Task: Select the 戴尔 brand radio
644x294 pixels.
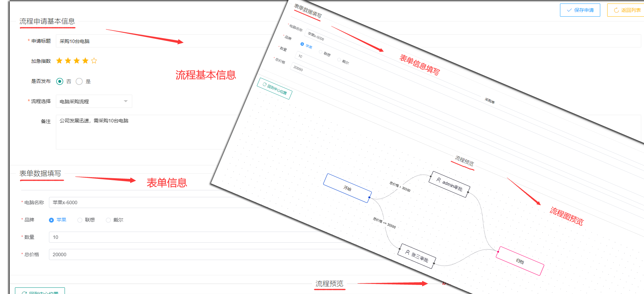Action: (x=108, y=220)
